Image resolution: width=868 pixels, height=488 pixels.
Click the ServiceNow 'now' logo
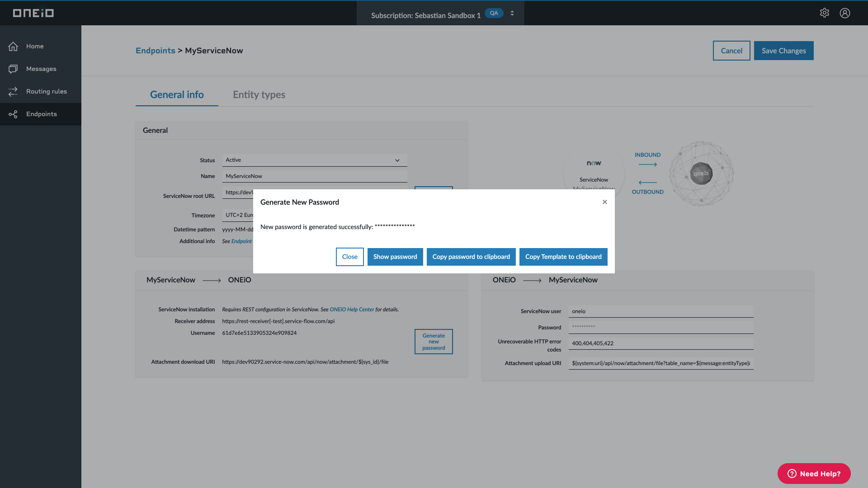pyautogui.click(x=594, y=163)
